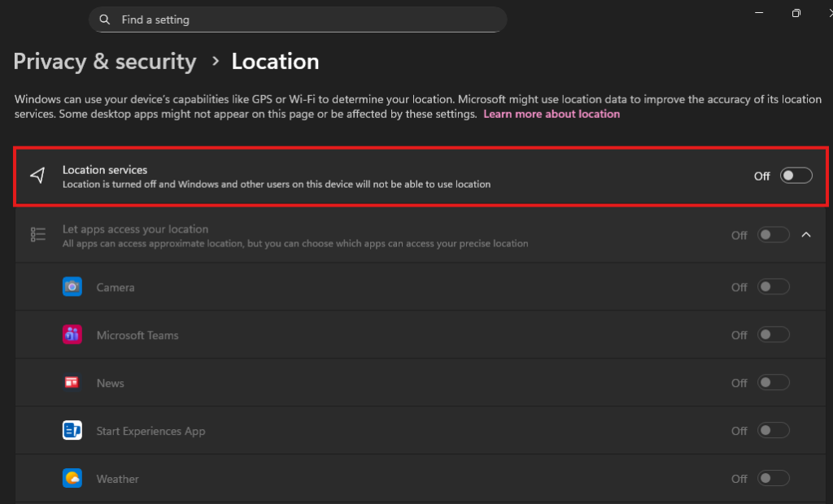The width and height of the screenshot is (833, 504).
Task: Click the Start Experiences App icon
Action: 72,431
